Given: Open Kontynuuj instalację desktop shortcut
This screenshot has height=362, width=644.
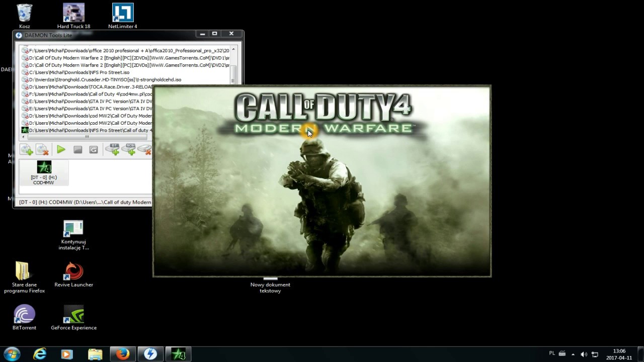Looking at the screenshot, I should point(73,235).
